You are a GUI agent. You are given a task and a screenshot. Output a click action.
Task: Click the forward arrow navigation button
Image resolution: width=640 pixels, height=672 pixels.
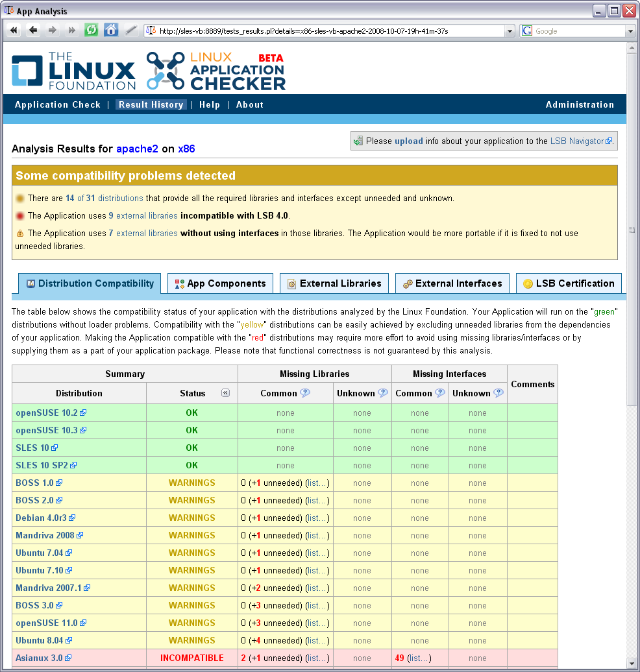tap(53, 30)
